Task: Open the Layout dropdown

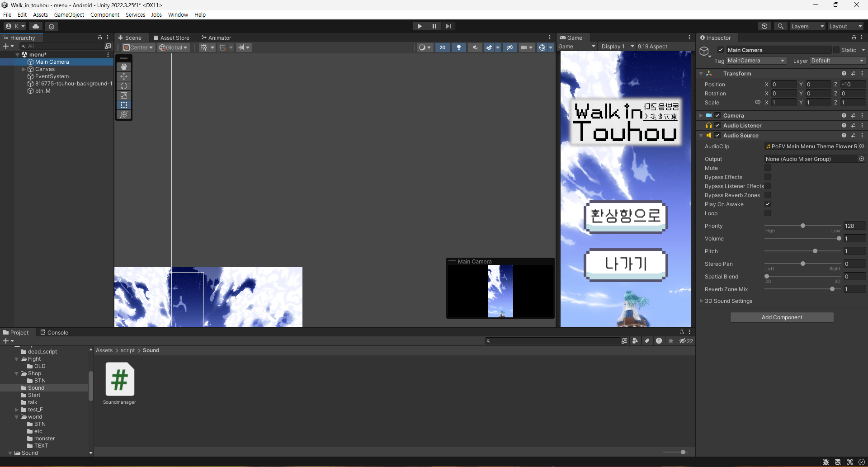Action: tap(845, 26)
